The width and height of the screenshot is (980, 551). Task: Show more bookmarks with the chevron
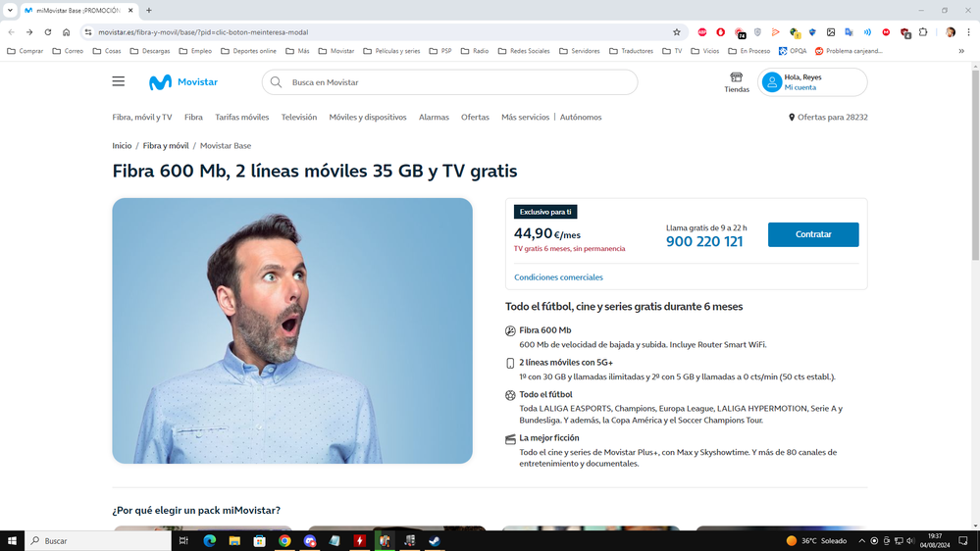pos(961,51)
